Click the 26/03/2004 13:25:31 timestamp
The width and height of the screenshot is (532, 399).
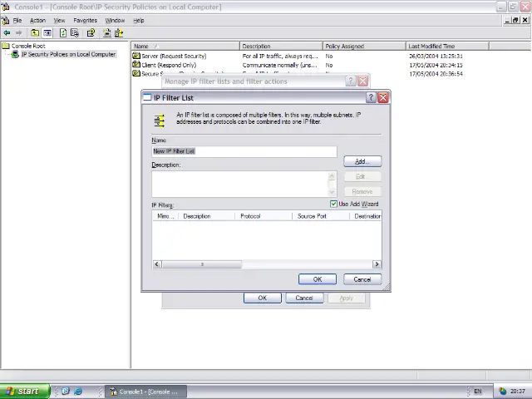click(x=436, y=56)
